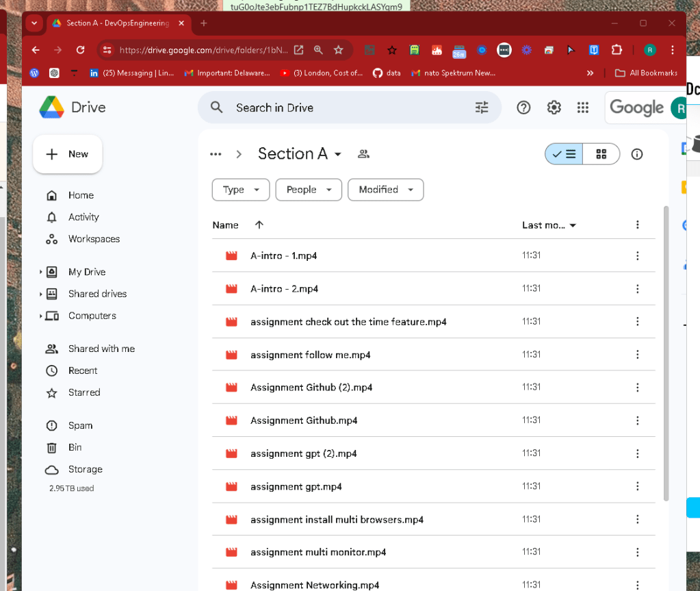Open more options for A-intro - 1.mp4

[637, 255]
